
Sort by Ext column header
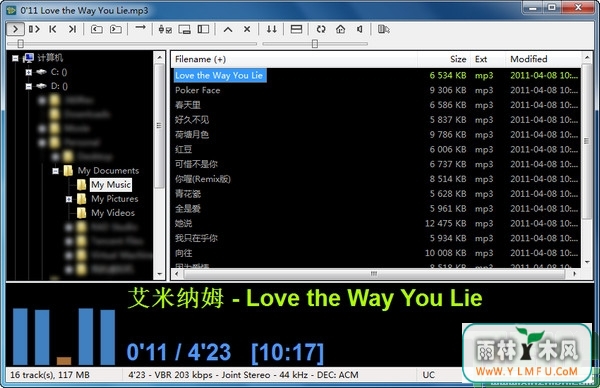pyautogui.click(x=488, y=59)
